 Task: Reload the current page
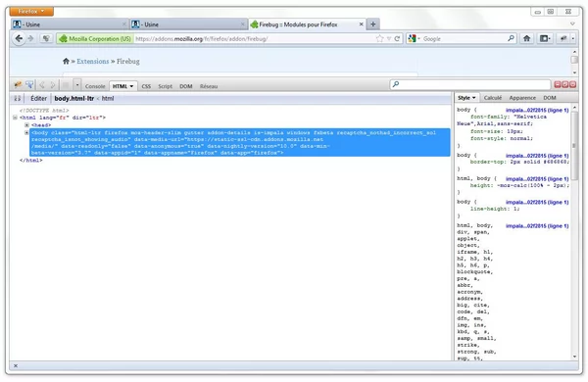tap(397, 38)
